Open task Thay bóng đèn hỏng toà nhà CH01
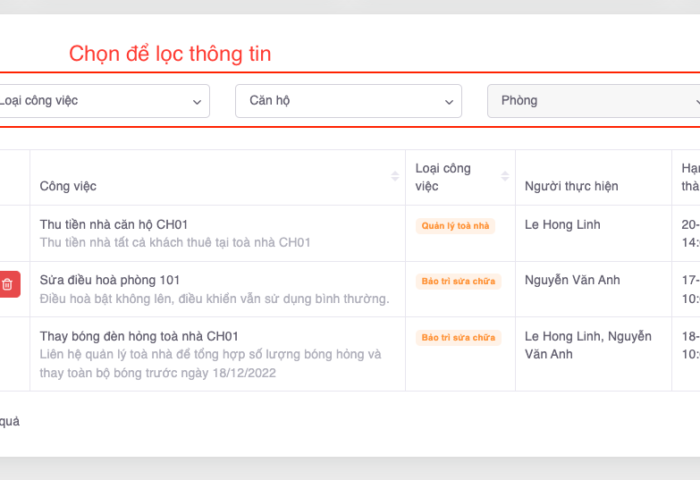The height and width of the screenshot is (480, 700). (x=139, y=336)
